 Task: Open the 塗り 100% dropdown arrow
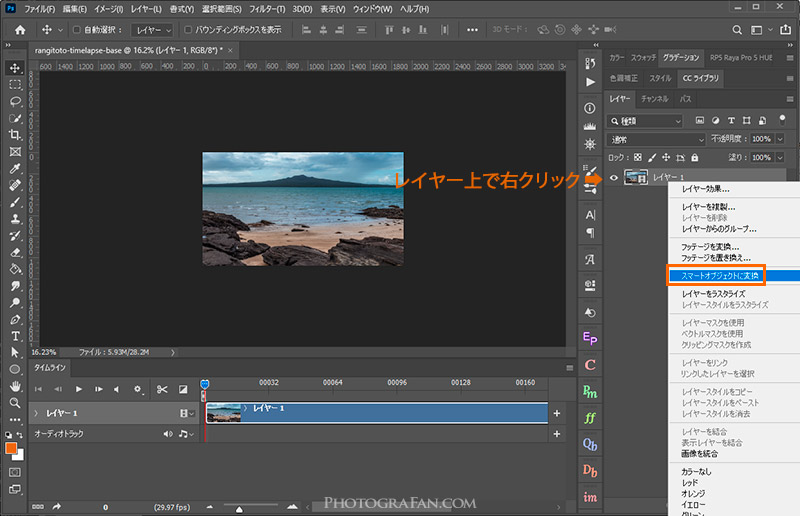(x=780, y=158)
